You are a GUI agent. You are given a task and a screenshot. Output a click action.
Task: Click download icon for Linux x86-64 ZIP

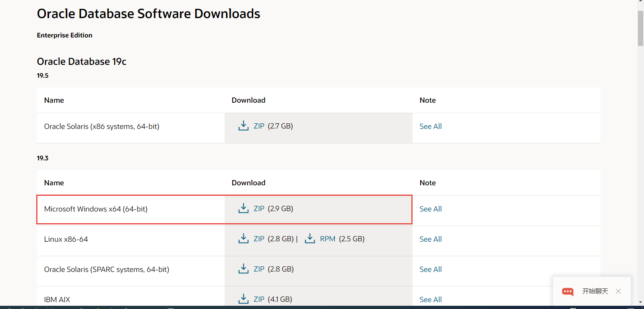(244, 238)
